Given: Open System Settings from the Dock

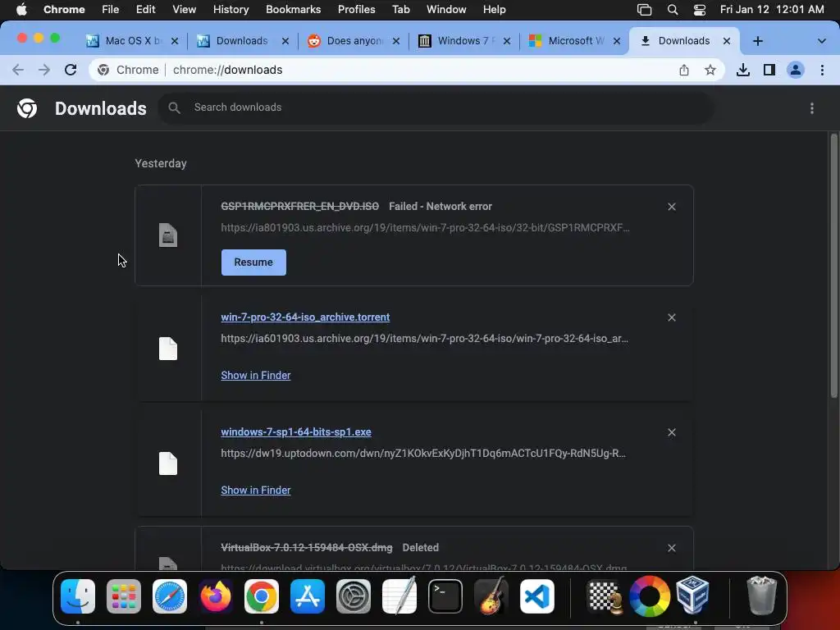Looking at the screenshot, I should click(x=354, y=596).
